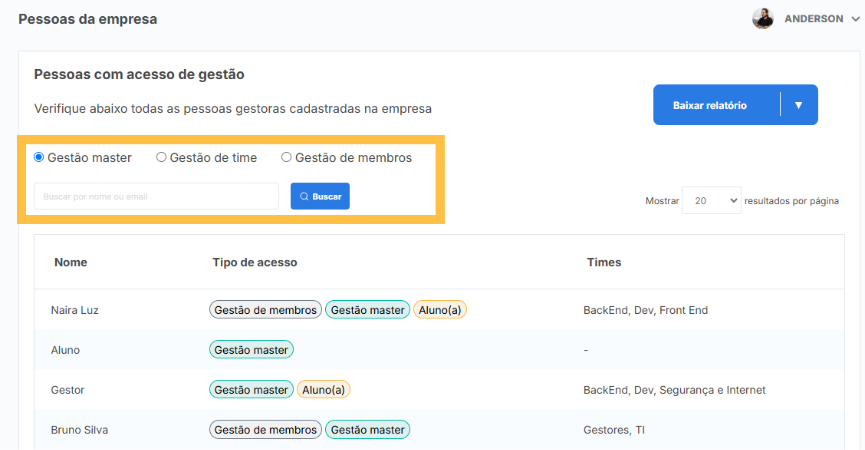The image size is (865, 450).
Task: Click the blue Buscar search button
Action: [320, 196]
